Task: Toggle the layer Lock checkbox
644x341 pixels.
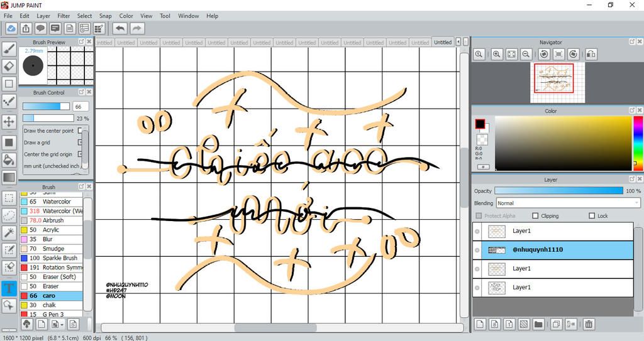Action: click(x=592, y=215)
